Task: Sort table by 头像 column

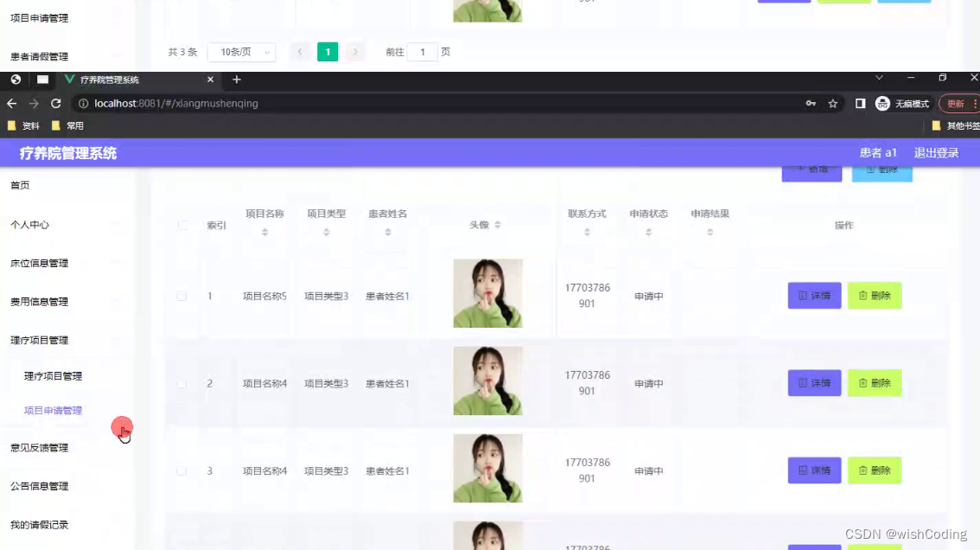Action: 498,225
